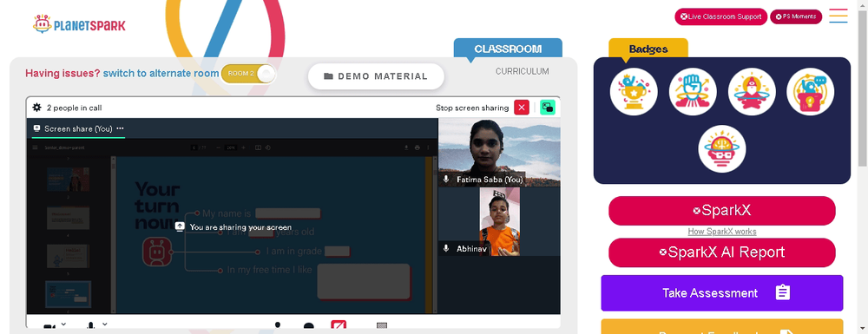Select the brain with glasses badge
868x334 pixels.
click(x=722, y=148)
